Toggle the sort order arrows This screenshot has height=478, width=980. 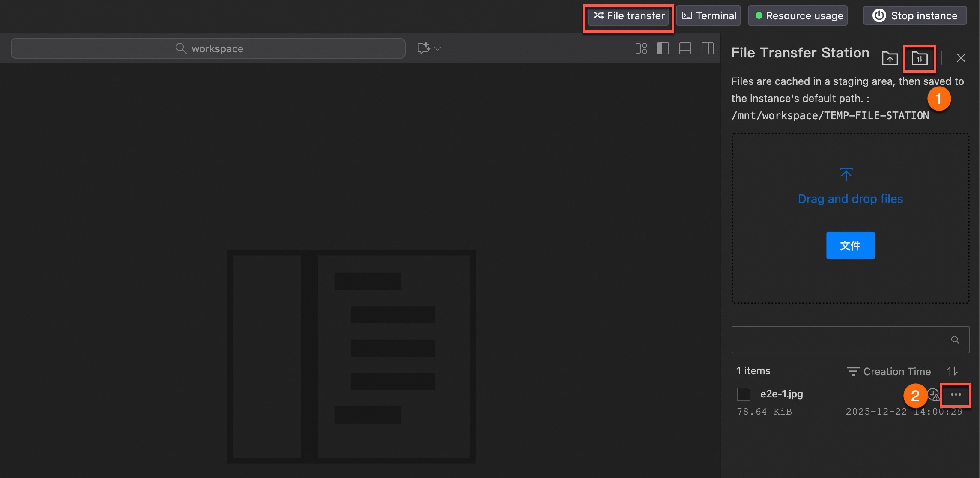click(x=952, y=371)
